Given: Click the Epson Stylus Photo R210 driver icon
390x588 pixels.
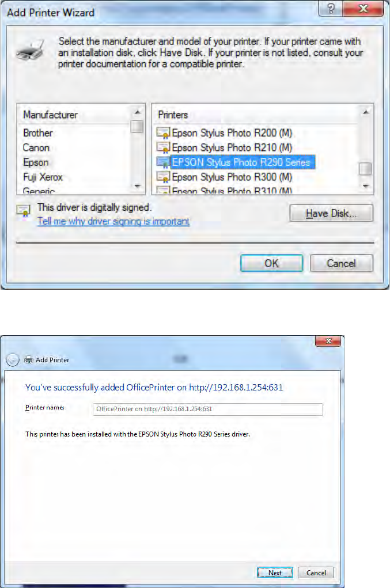Looking at the screenshot, I should 163,147.
